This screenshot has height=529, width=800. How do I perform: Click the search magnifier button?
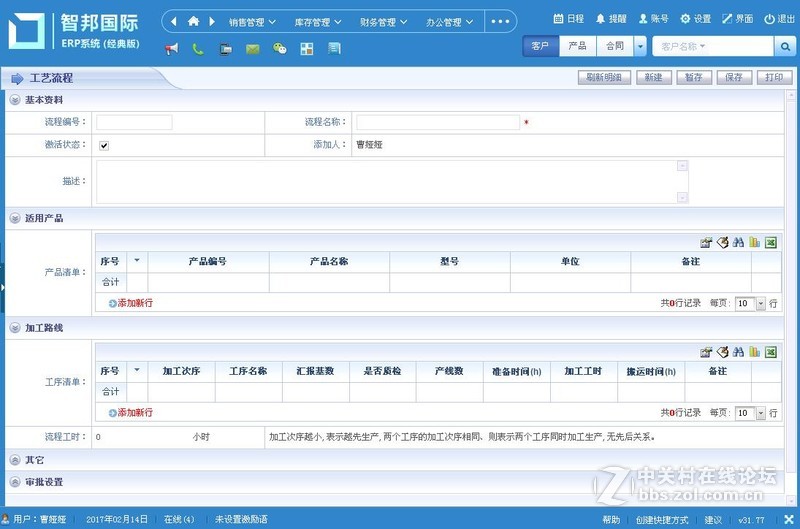(785, 46)
